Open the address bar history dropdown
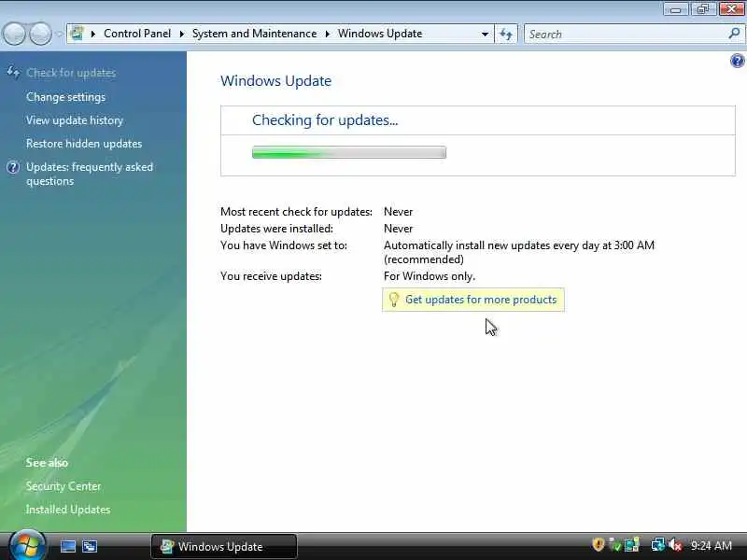The width and height of the screenshot is (747, 560). click(485, 34)
